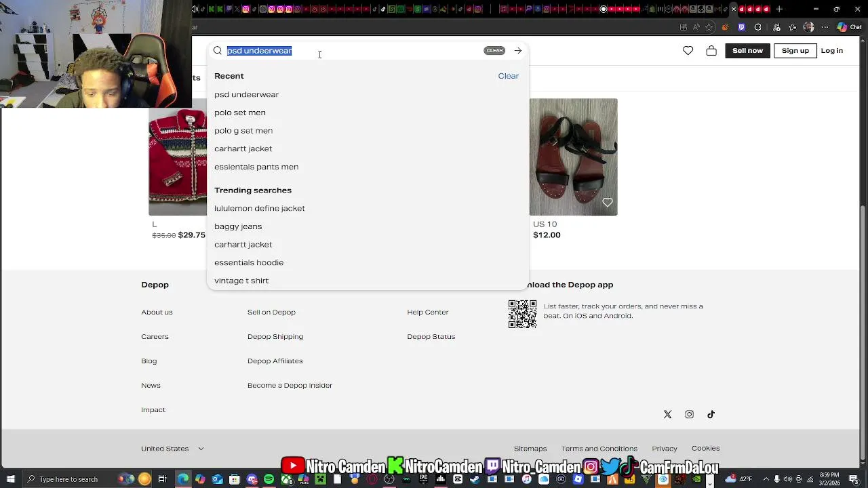Open Task View on the taskbar
The height and width of the screenshot is (488, 868).
pos(163,479)
